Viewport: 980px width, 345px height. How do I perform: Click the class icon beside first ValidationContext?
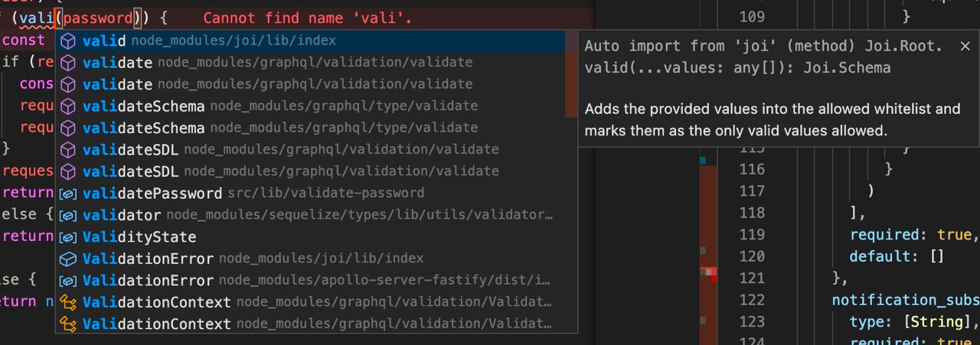click(68, 302)
